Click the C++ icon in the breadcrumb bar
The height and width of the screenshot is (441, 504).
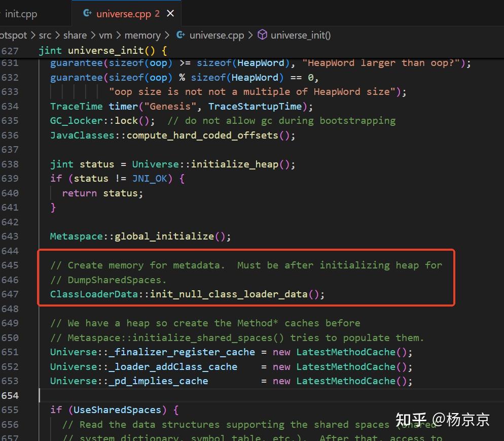click(181, 35)
